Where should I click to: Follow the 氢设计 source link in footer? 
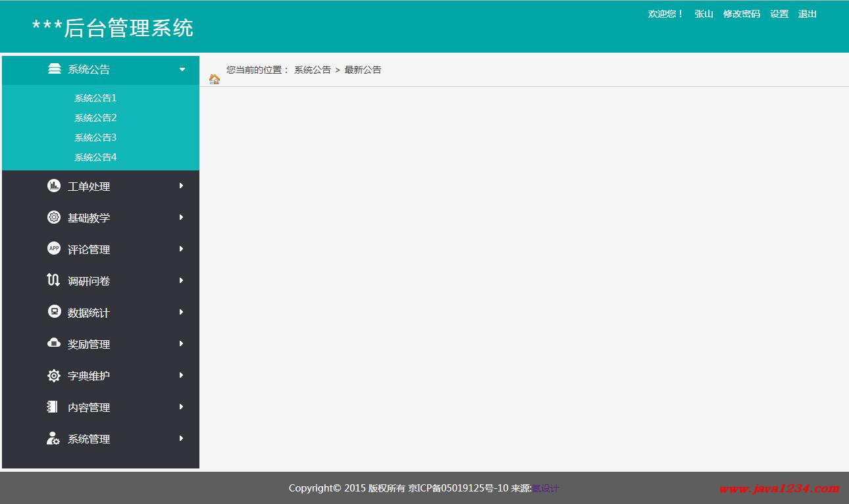[545, 488]
